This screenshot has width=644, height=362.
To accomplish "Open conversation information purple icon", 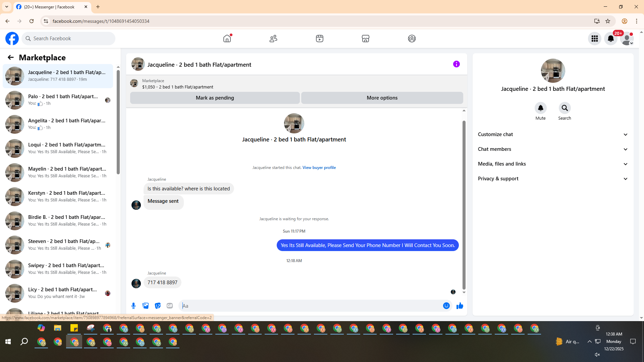I will click(457, 64).
